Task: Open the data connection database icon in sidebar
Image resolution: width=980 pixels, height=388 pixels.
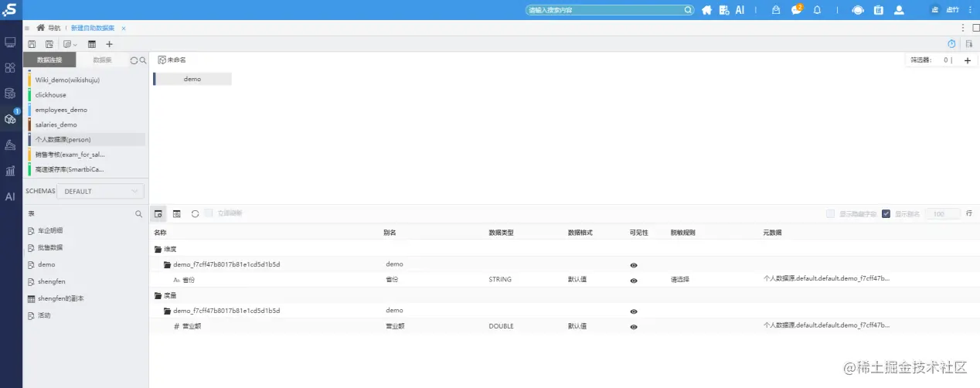Action: [x=10, y=94]
